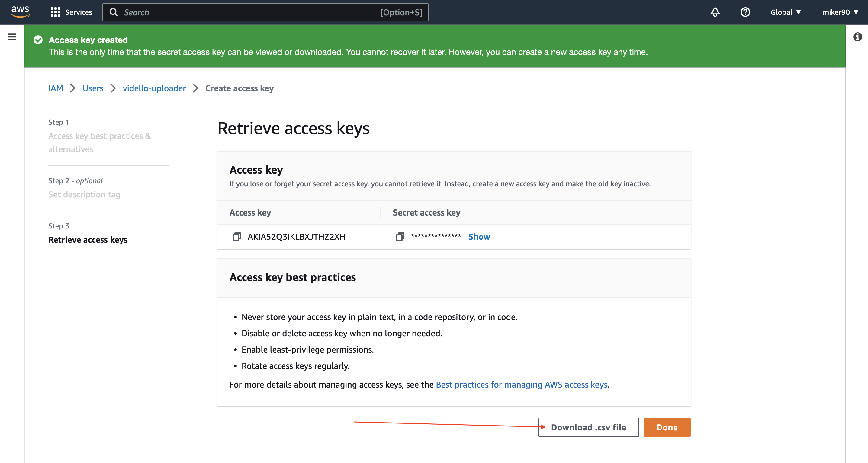868x463 pixels.
Task: Open the Services grid menu
Action: pos(55,12)
